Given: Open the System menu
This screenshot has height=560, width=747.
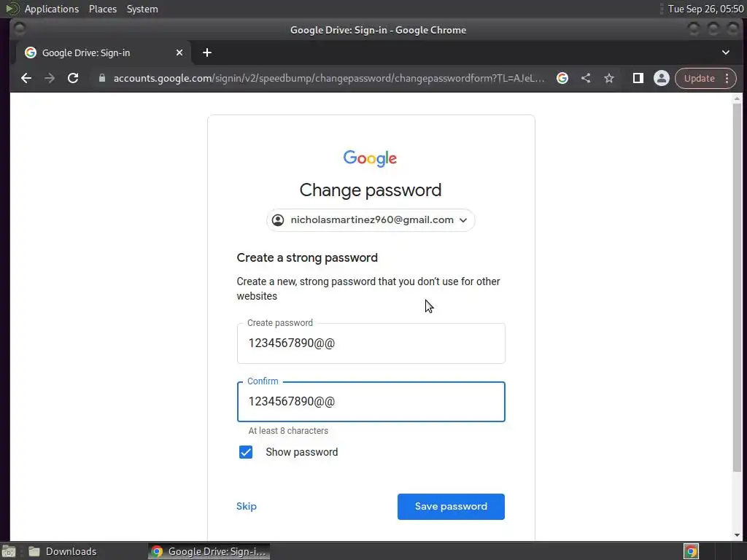Looking at the screenshot, I should pos(142,9).
